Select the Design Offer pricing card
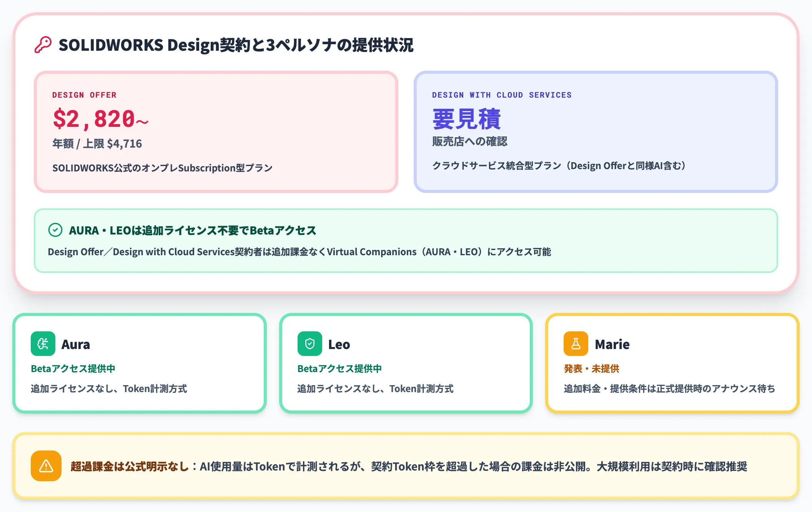This screenshot has width=812, height=512. tap(216, 132)
